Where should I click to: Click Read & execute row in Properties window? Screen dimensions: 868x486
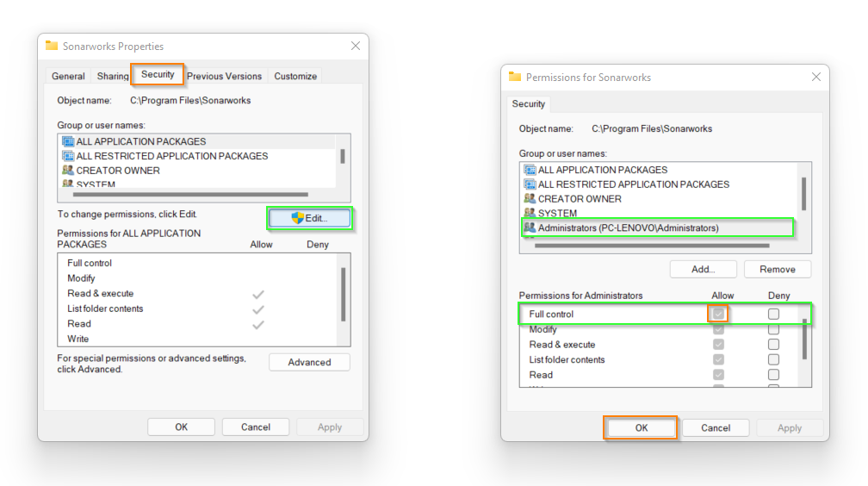(x=199, y=294)
